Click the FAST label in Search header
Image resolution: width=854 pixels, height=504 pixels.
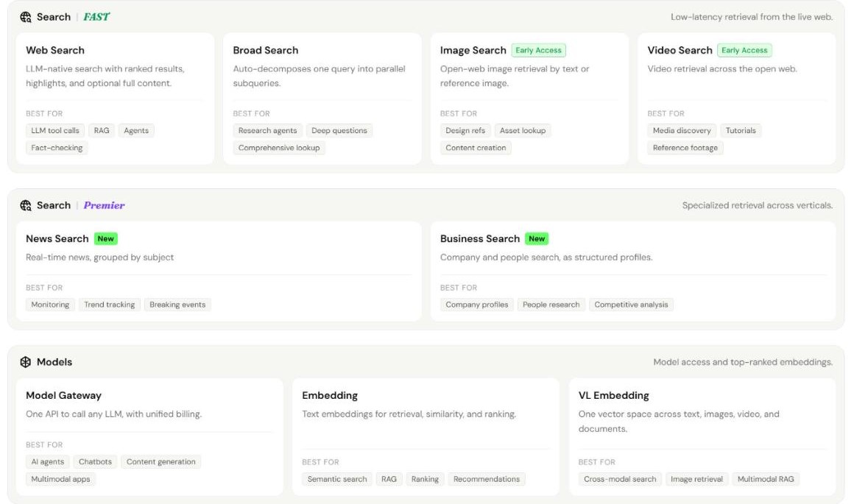click(96, 17)
